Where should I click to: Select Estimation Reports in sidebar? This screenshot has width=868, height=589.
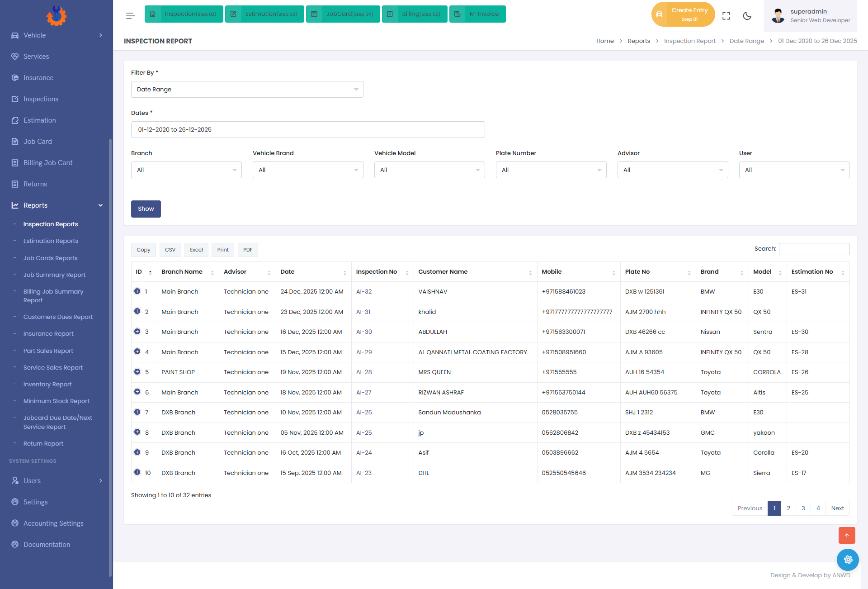[51, 241]
